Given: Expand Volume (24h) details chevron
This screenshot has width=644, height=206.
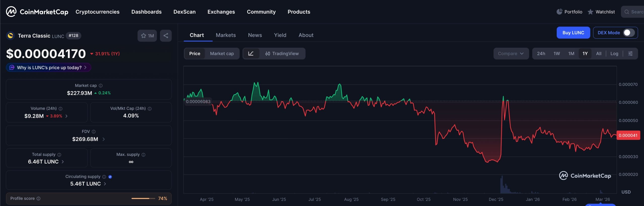Looking at the screenshot, I should point(66,116).
